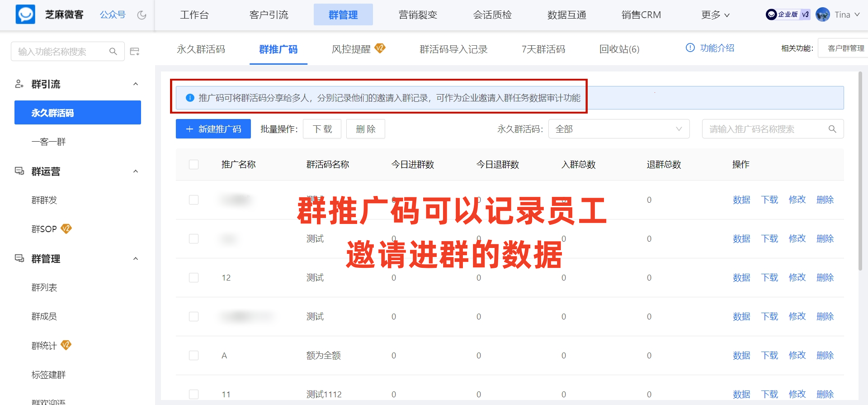
Task: Click the batch 删除 button
Action: [x=366, y=129]
